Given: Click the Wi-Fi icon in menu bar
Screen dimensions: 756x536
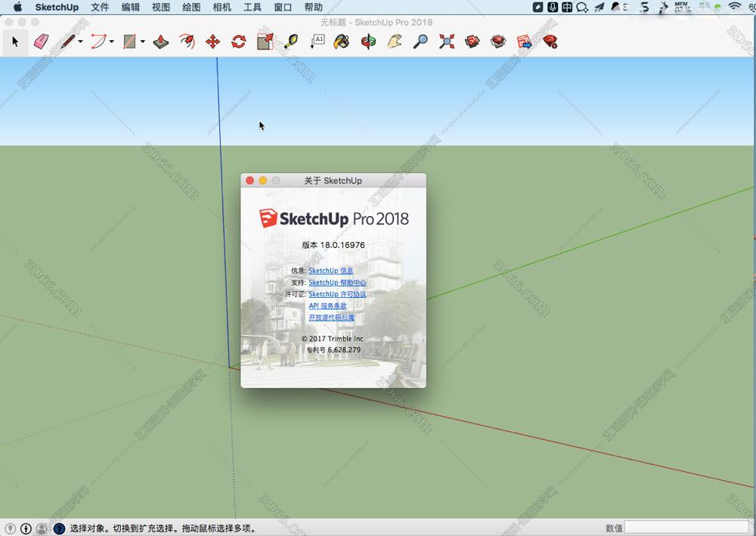Looking at the screenshot, I should (735, 7).
